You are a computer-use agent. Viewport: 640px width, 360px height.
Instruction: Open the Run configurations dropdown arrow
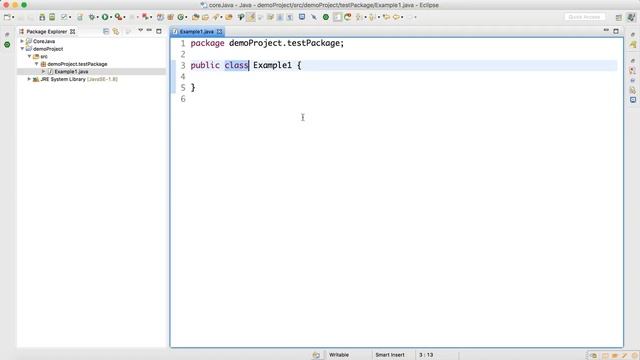(111, 17)
